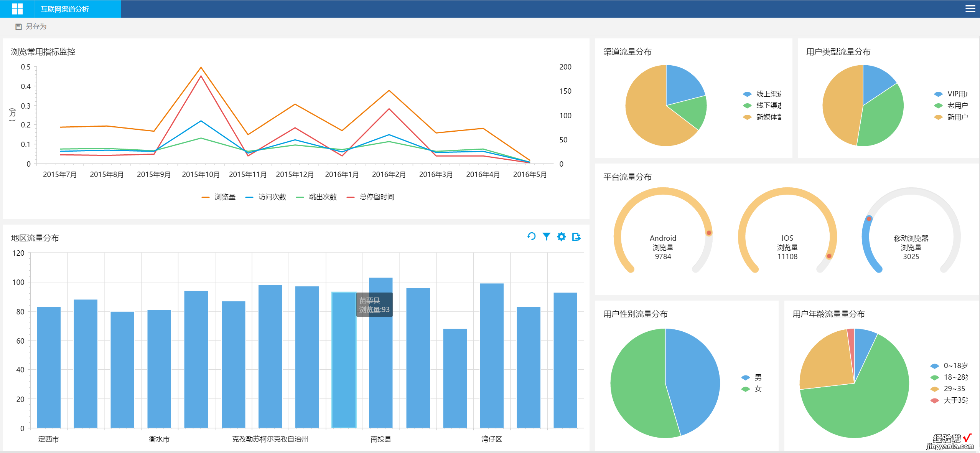Click the 2016年2月 x-axis label
This screenshot has width=980, height=453.
pyautogui.click(x=389, y=175)
